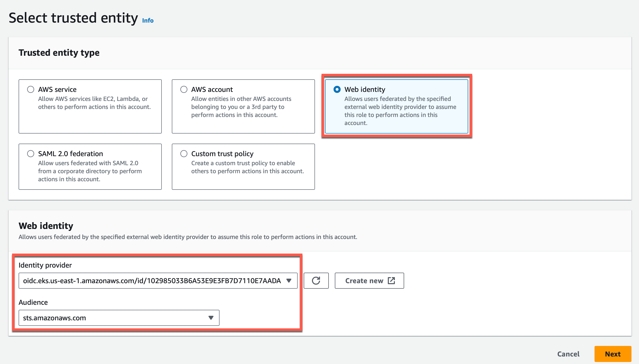
Task: Click the external link icon in Create new
Action: [x=391, y=280]
